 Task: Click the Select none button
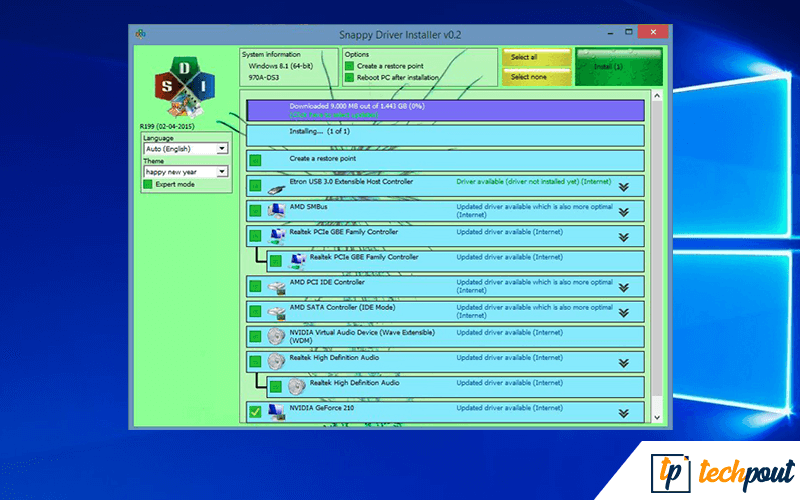[x=536, y=77]
